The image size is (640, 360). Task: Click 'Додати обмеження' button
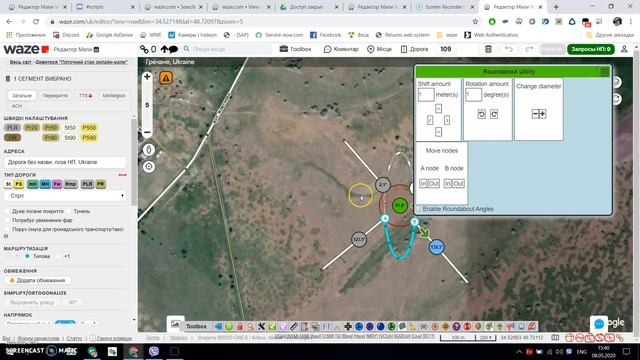38,280
